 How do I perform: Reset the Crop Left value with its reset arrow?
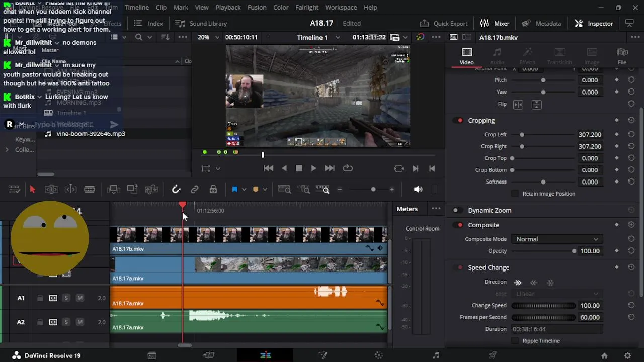click(x=631, y=135)
